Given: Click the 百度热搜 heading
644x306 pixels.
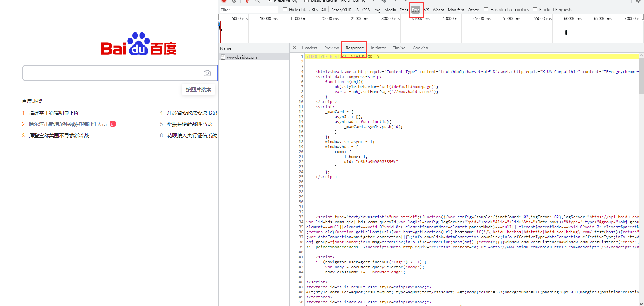Looking at the screenshot, I should pyautogui.click(x=32, y=101).
